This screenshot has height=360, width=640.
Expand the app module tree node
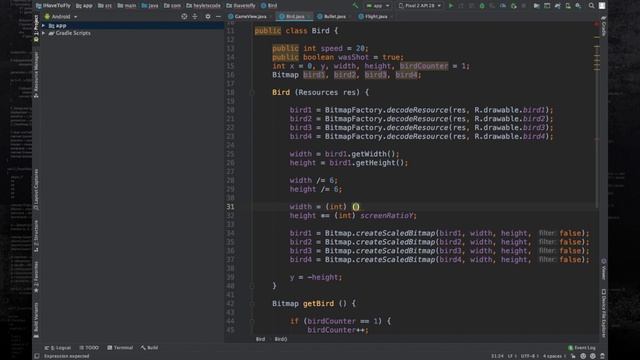click(44, 25)
